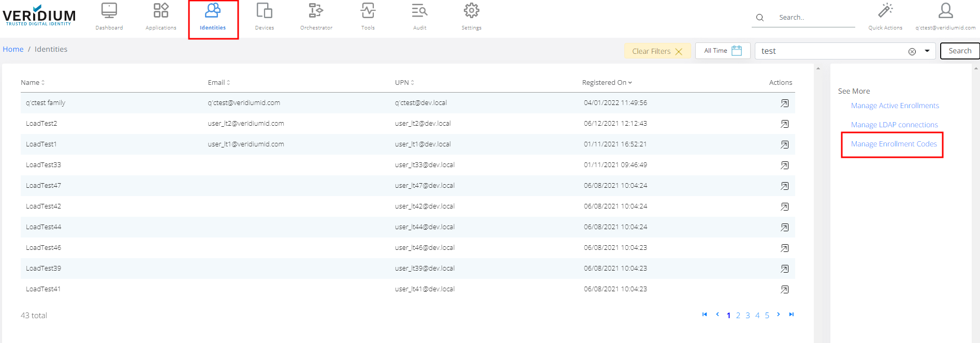
Task: Click Clear Filters button
Action: click(657, 51)
